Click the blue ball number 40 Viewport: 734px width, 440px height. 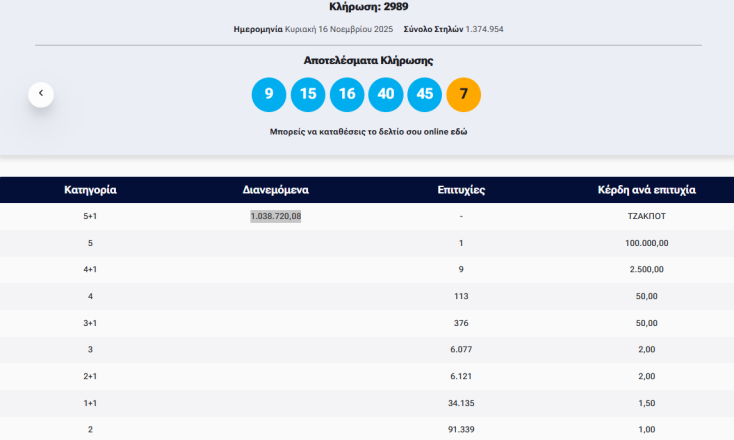(386, 95)
